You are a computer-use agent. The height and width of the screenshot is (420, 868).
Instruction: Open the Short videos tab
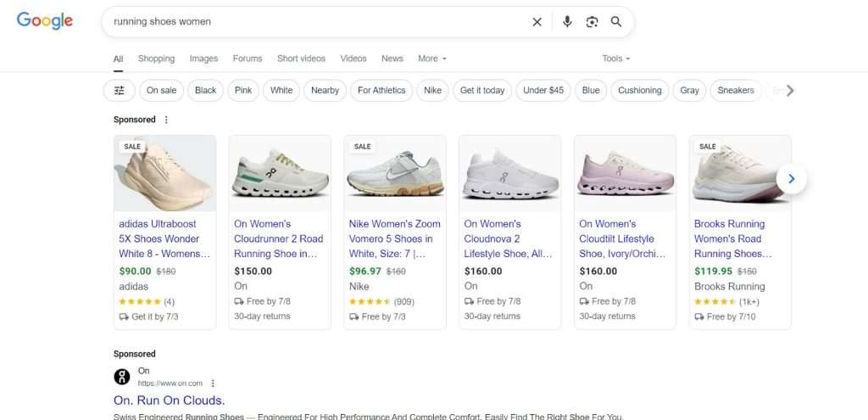point(301,59)
